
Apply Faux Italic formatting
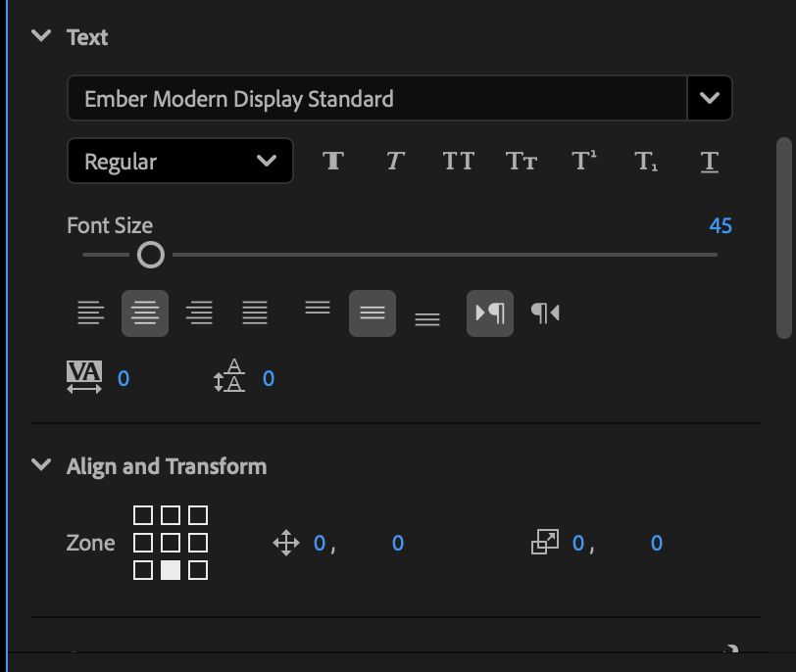pyautogui.click(x=395, y=161)
